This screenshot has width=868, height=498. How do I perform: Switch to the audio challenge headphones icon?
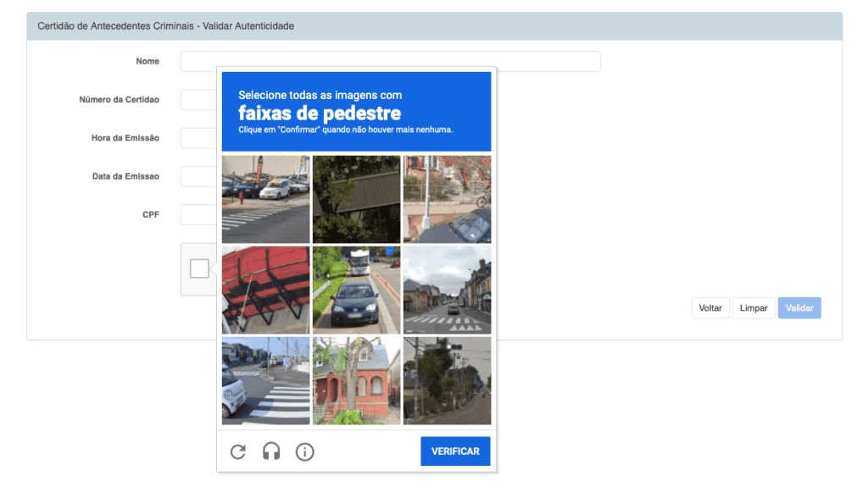click(271, 451)
